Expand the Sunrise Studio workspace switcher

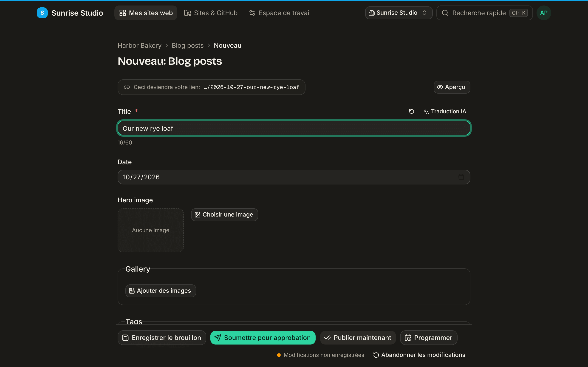coord(399,13)
